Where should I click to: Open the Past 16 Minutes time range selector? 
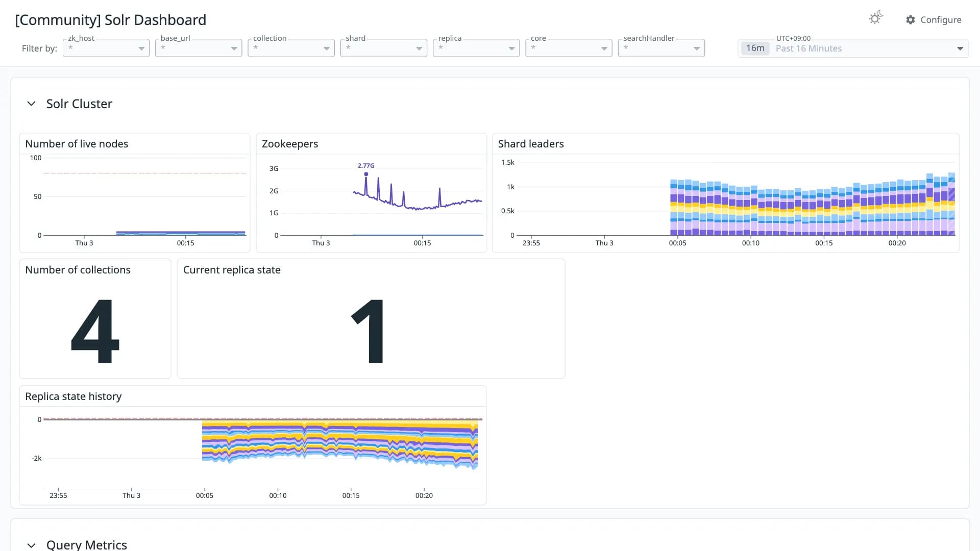coord(853,48)
